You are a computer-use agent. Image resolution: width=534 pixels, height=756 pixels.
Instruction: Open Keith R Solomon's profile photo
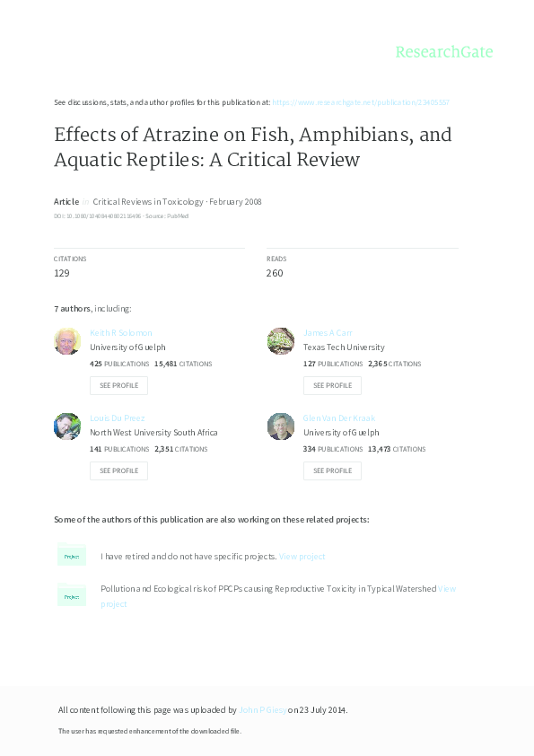click(67, 341)
